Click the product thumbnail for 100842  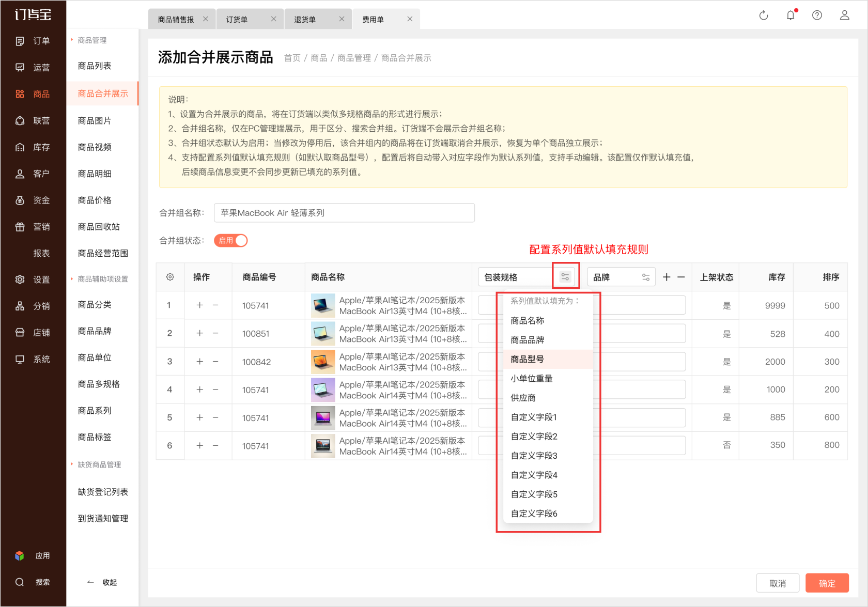[323, 362]
